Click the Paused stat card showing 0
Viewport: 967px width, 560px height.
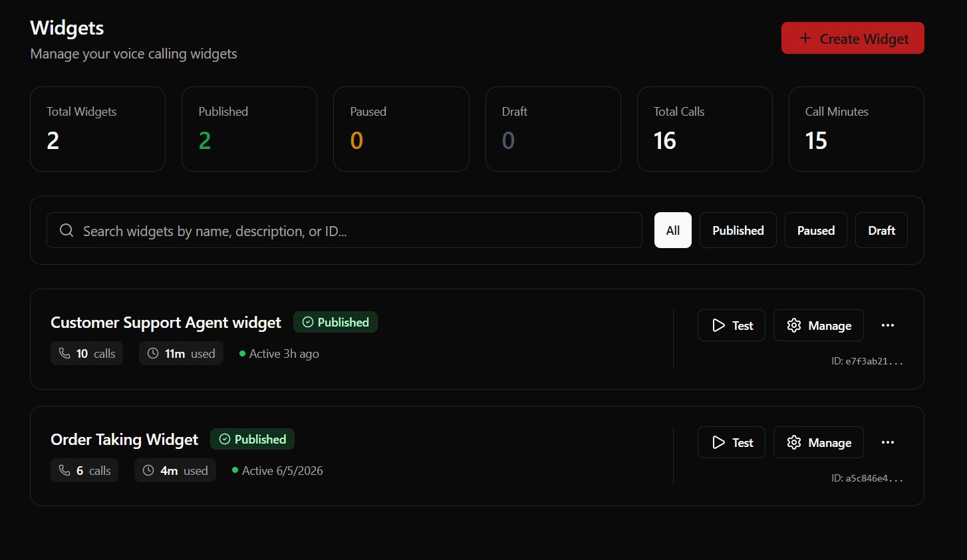coord(401,129)
